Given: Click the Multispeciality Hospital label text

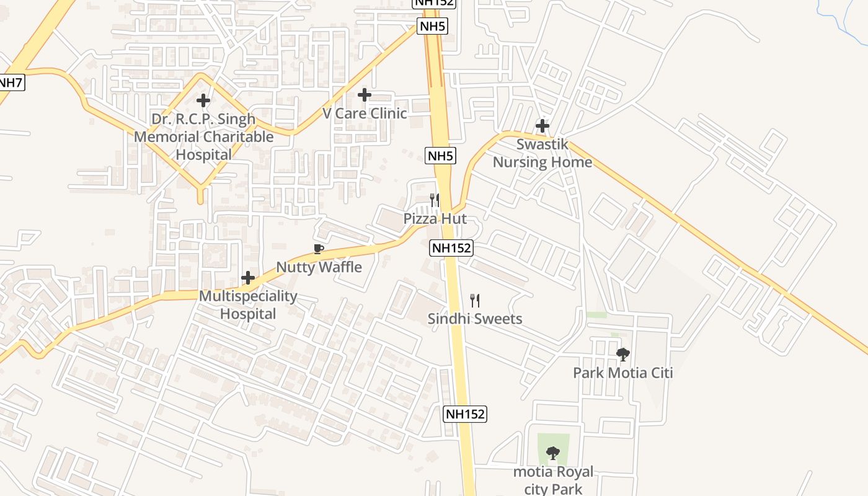Looking at the screenshot, I should (x=248, y=305).
